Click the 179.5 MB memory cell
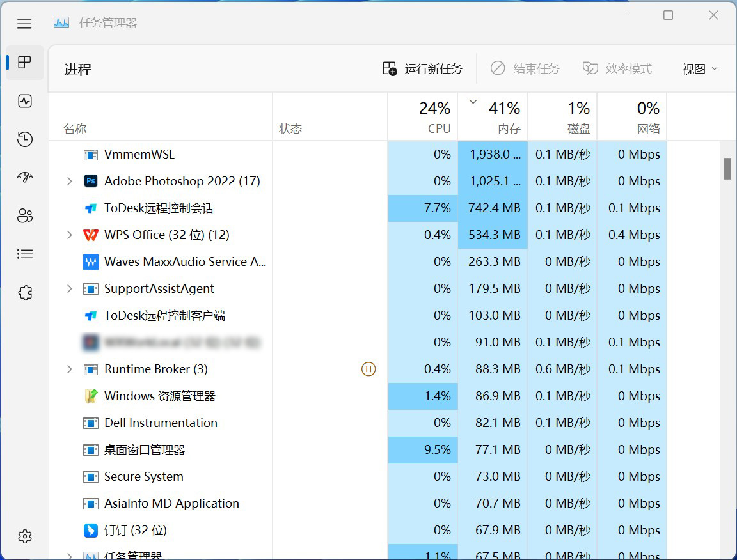The width and height of the screenshot is (737, 560). pyautogui.click(x=493, y=288)
